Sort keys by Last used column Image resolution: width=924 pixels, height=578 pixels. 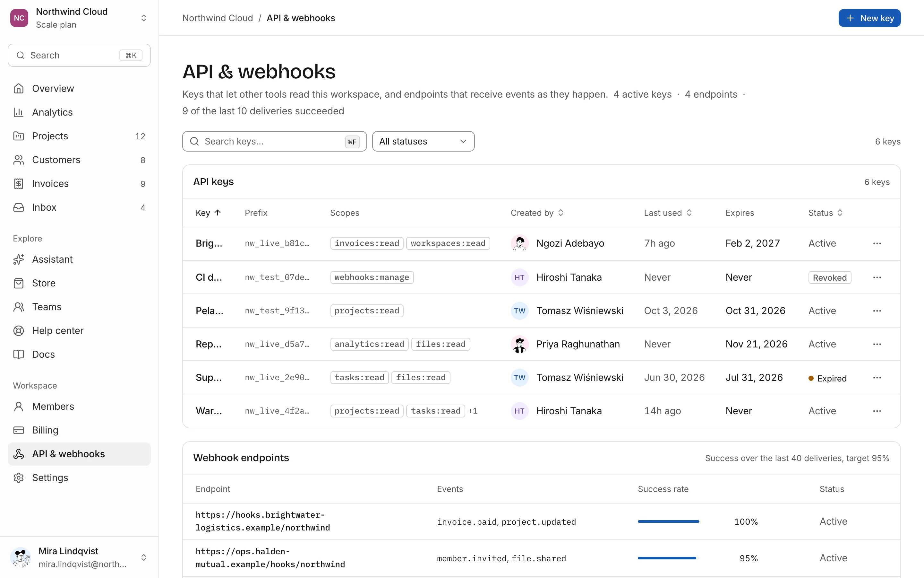point(668,213)
